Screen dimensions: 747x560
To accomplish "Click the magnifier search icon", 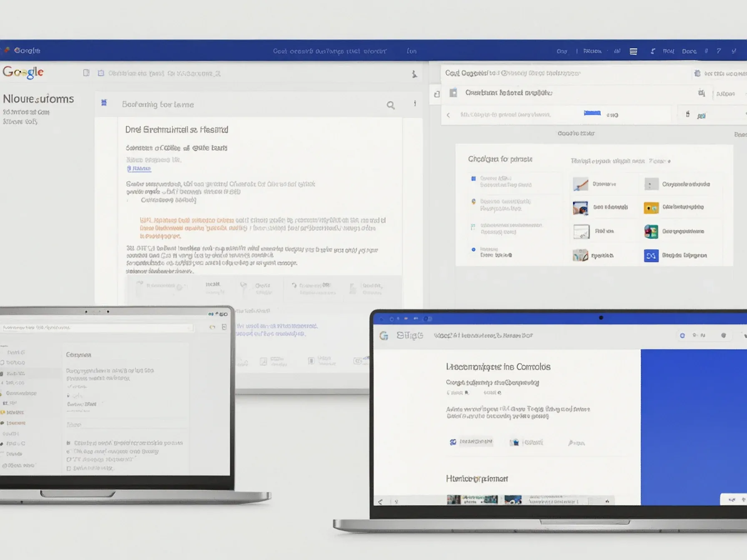I will click(390, 105).
